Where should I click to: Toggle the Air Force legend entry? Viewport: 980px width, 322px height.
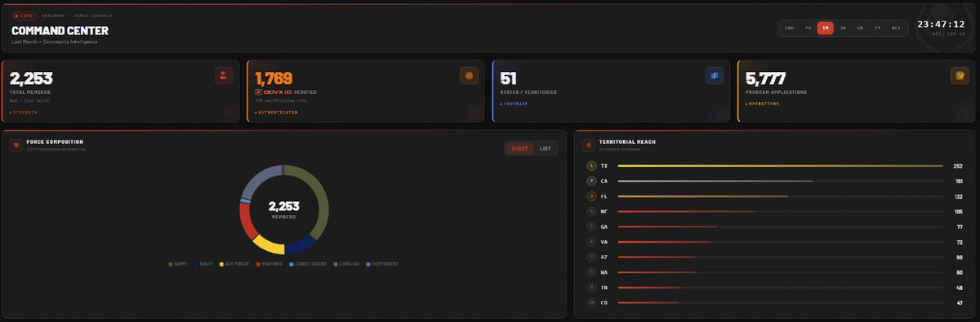point(234,264)
